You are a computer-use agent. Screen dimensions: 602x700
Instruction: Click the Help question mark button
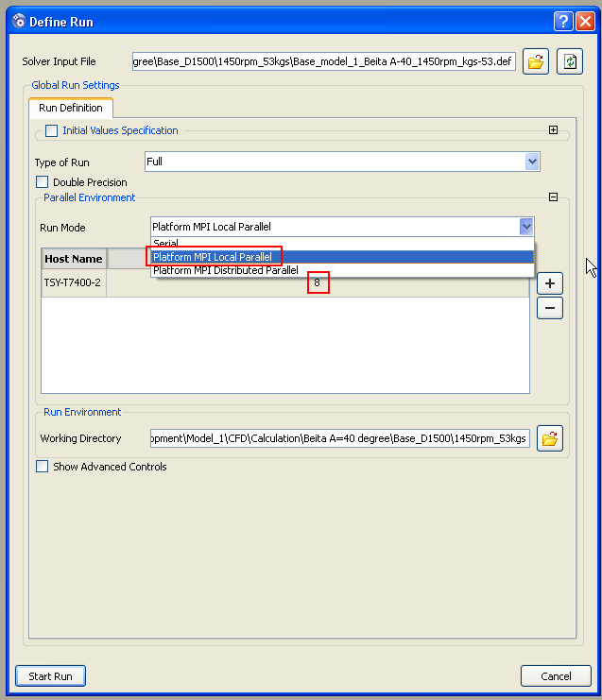tap(562, 22)
